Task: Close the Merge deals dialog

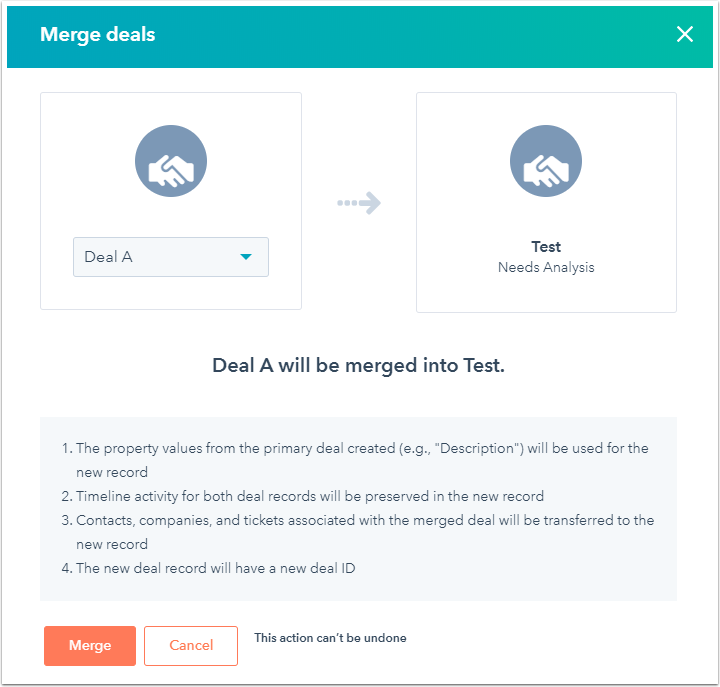Action: [684, 34]
